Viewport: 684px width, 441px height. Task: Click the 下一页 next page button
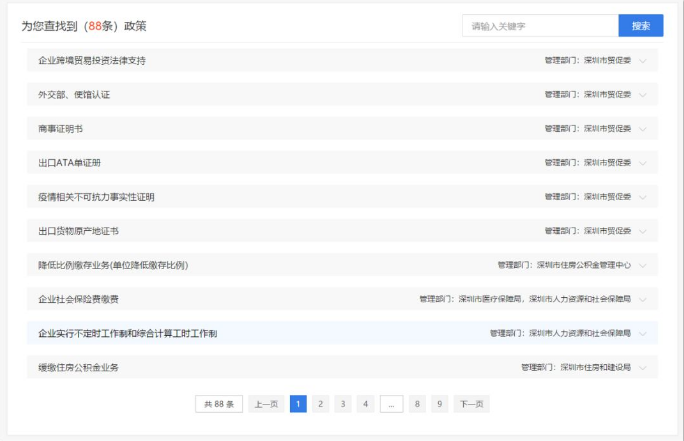(471, 404)
